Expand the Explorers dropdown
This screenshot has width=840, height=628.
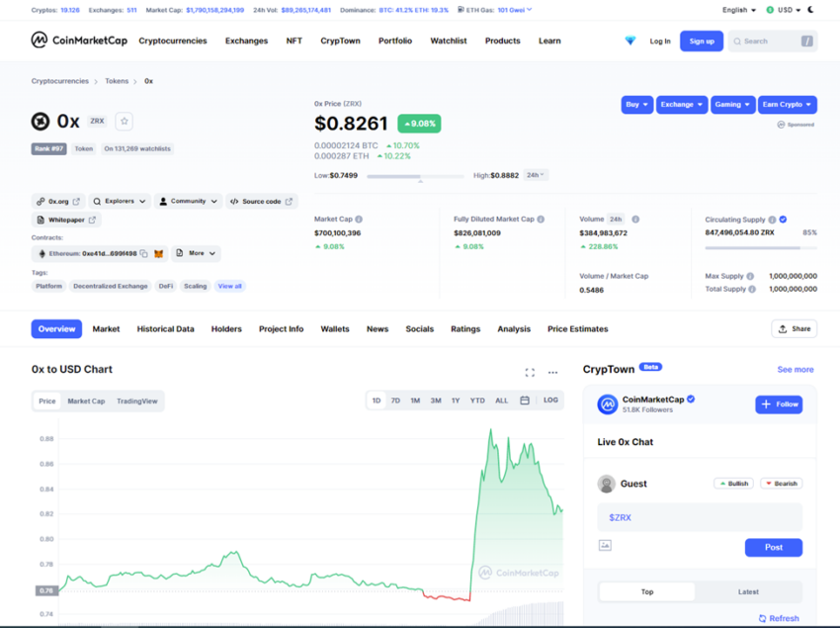click(120, 201)
